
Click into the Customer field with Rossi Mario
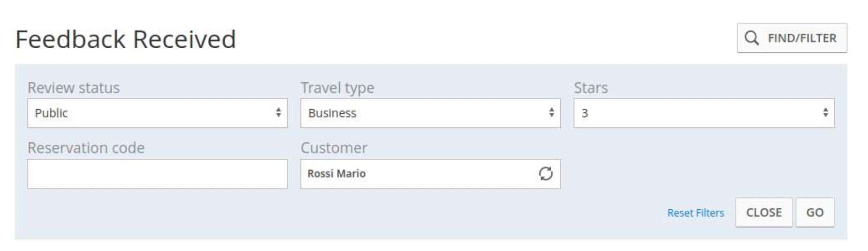coord(430,174)
